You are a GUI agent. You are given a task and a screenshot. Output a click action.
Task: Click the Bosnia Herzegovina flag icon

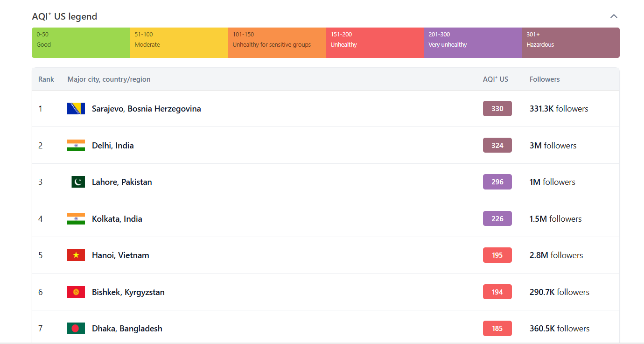click(76, 109)
